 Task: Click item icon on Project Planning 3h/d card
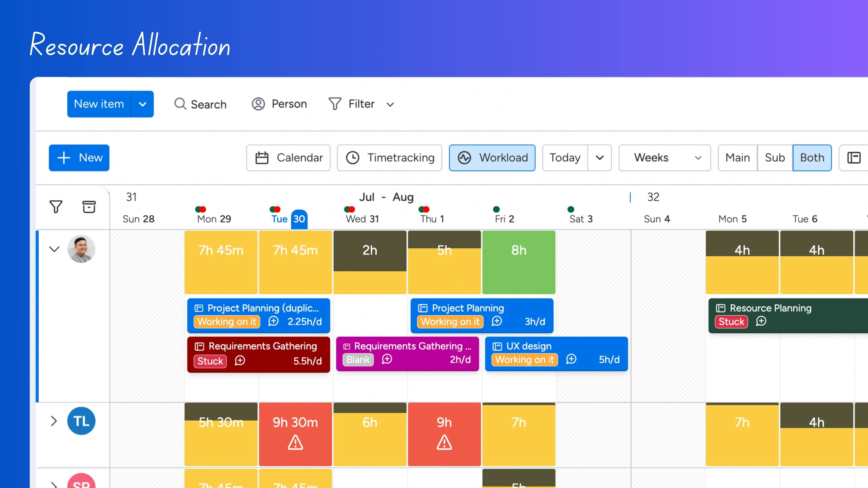pos(423,308)
